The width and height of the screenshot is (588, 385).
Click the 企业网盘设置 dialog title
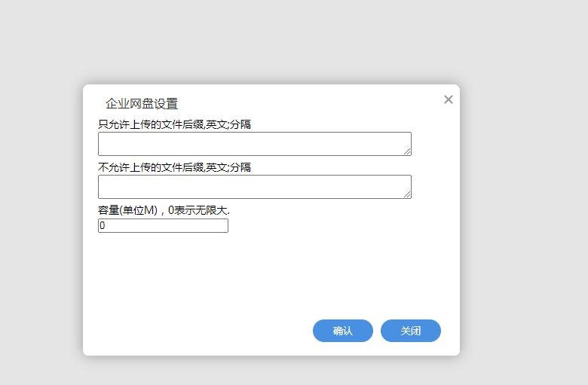click(142, 104)
